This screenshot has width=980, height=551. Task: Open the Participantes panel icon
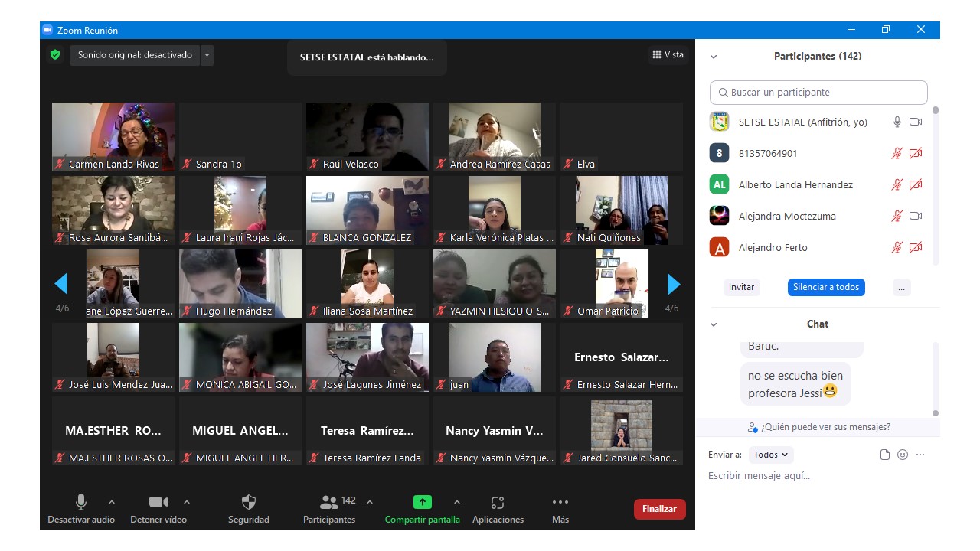point(329,503)
